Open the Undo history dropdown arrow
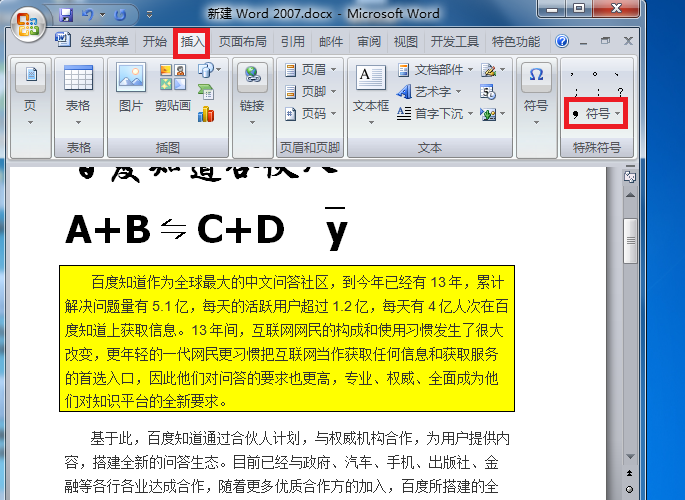This screenshot has height=500, width=685. click(x=103, y=15)
